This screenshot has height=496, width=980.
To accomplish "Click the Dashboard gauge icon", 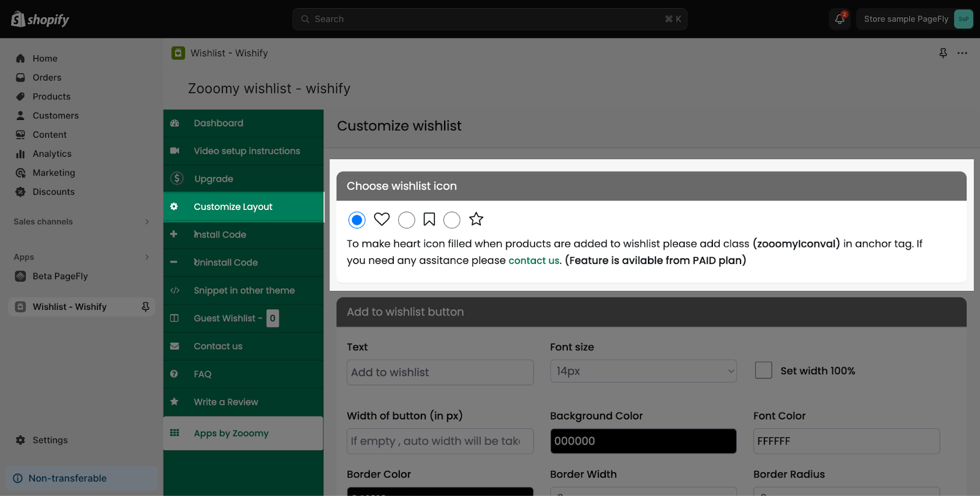I will 175,123.
